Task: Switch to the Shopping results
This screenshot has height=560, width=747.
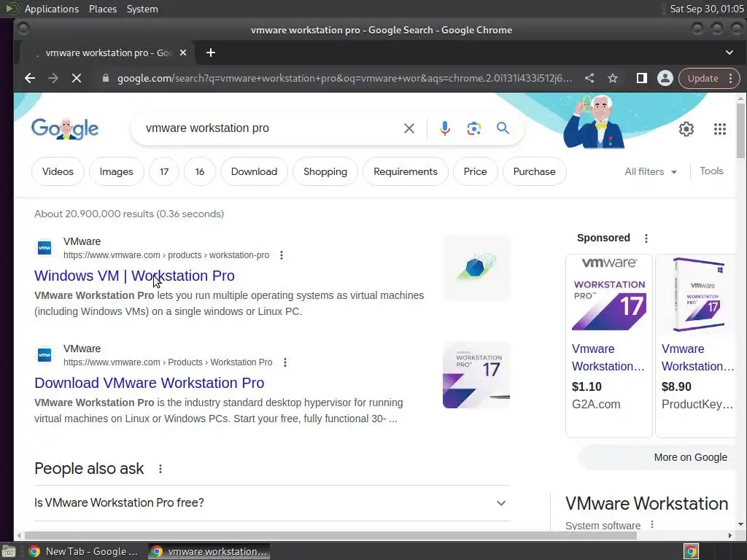Action: (x=325, y=171)
